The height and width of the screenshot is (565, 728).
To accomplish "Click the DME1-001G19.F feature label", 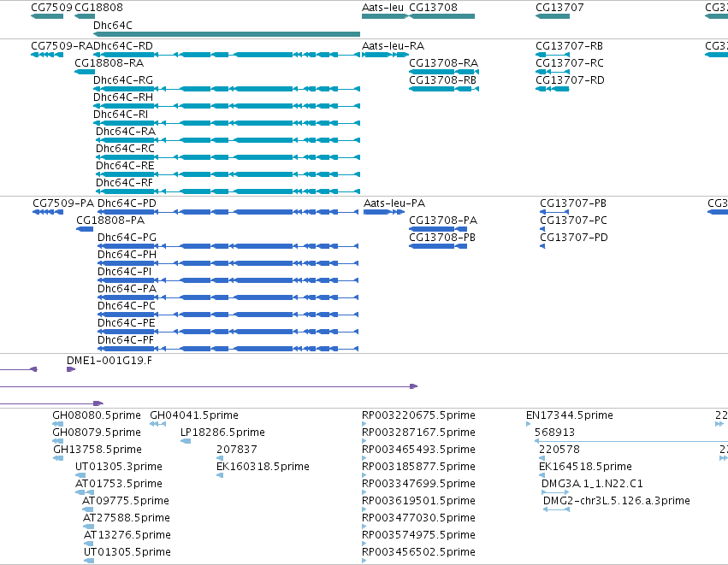I will click(x=109, y=361).
